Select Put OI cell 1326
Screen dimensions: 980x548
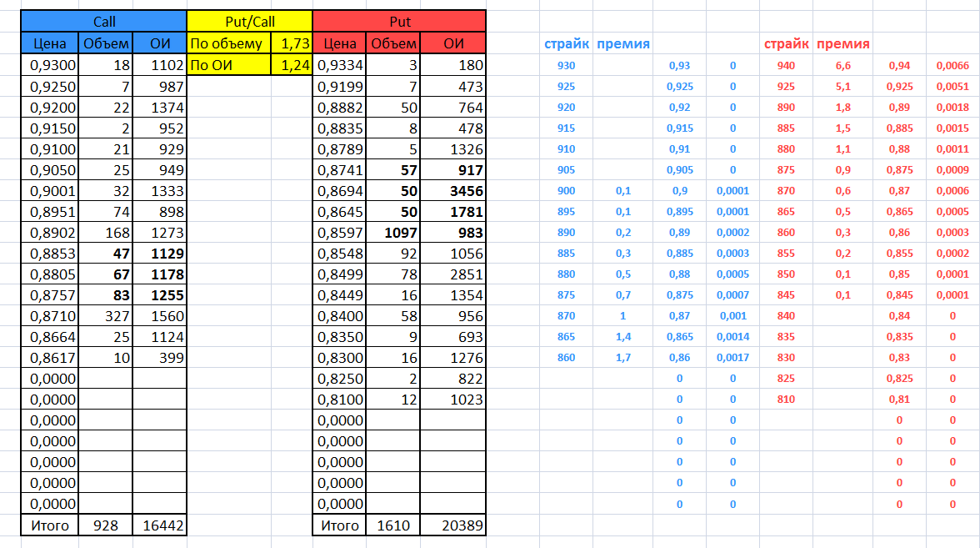pyautogui.click(x=453, y=149)
